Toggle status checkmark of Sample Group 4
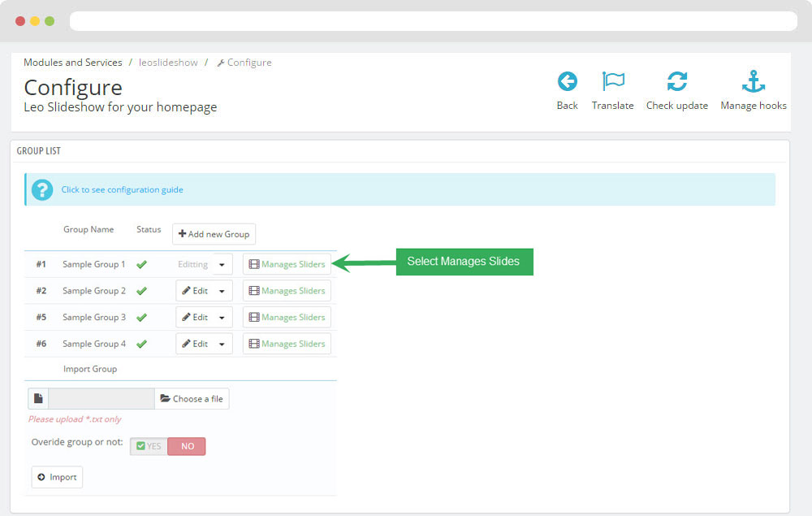Screen dimensions: 812x516 point(141,344)
